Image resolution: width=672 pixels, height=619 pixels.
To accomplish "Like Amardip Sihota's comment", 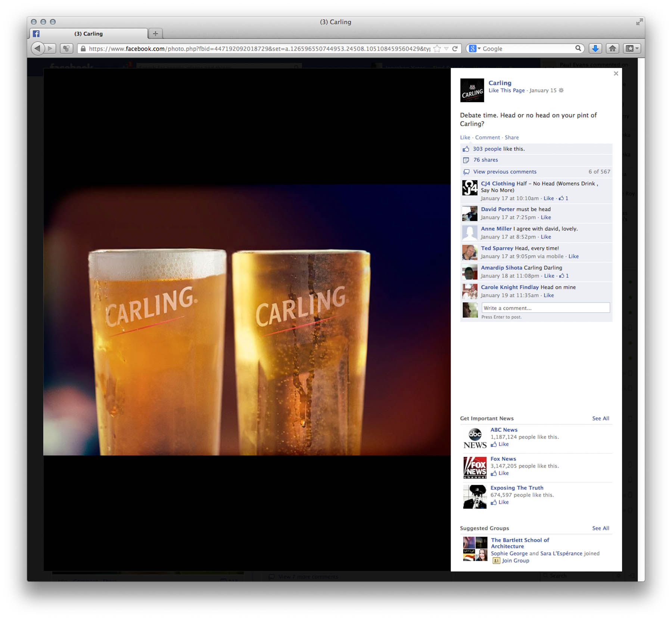I will click(x=549, y=276).
